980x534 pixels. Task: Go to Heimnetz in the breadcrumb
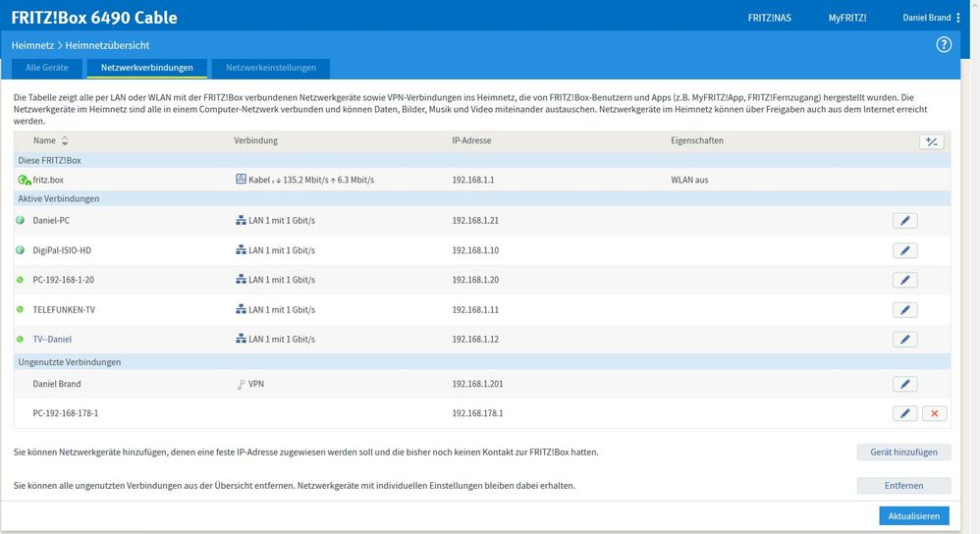click(x=32, y=45)
